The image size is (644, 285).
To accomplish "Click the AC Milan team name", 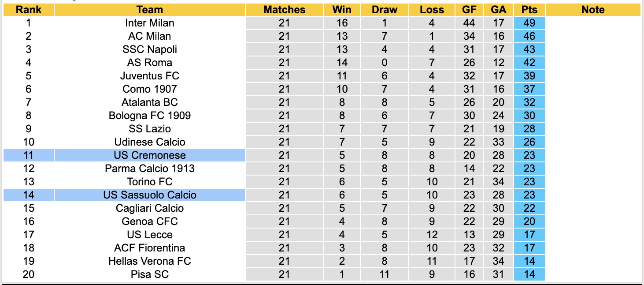I will [x=150, y=36].
